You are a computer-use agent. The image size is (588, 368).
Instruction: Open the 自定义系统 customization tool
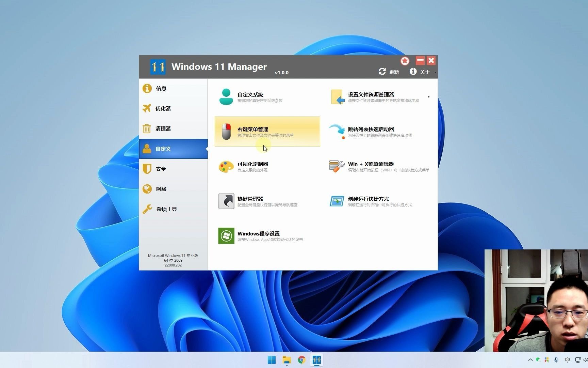[267, 97]
